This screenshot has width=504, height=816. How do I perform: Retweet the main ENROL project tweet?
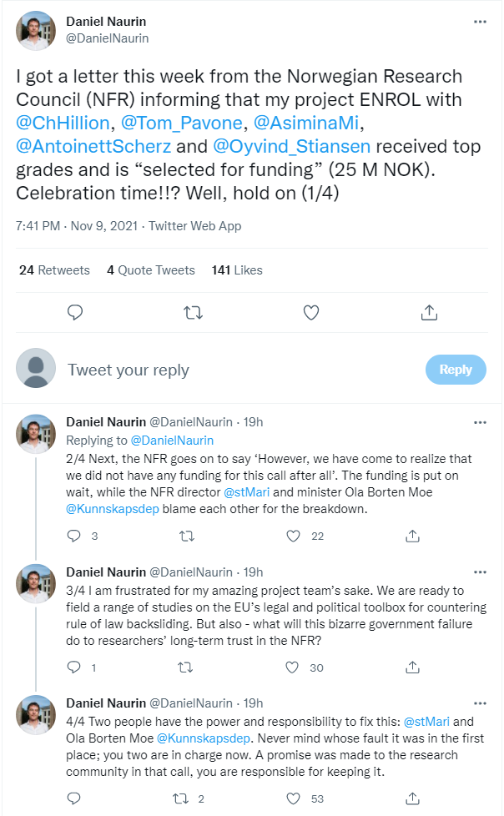[192, 312]
